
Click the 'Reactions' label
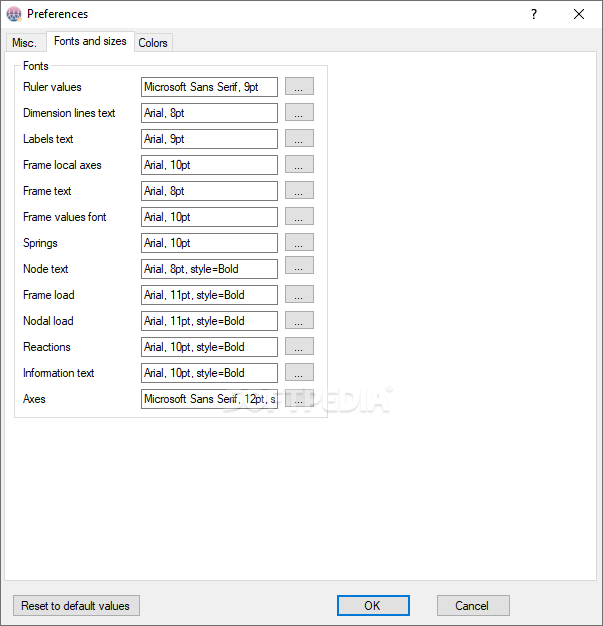[x=47, y=347]
